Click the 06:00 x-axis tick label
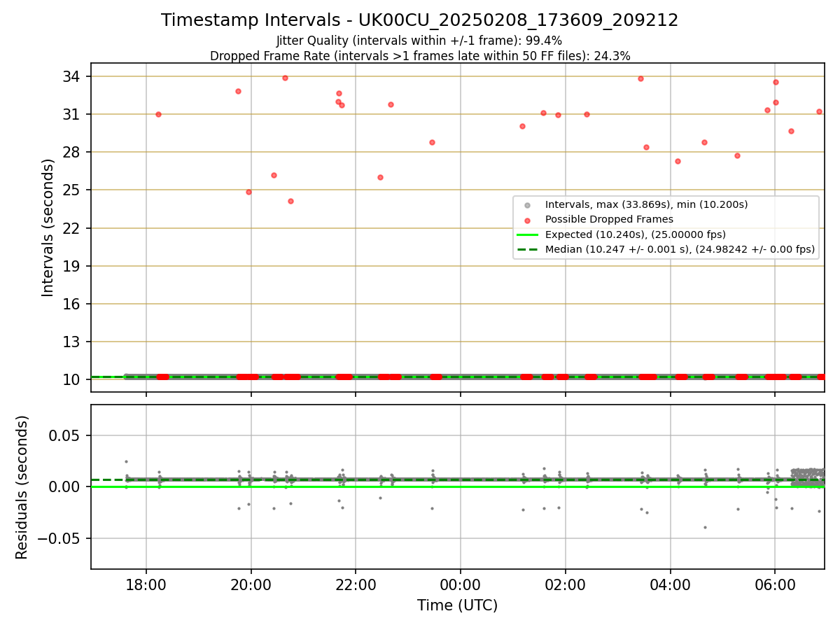The height and width of the screenshot is (630, 840). pos(775,584)
